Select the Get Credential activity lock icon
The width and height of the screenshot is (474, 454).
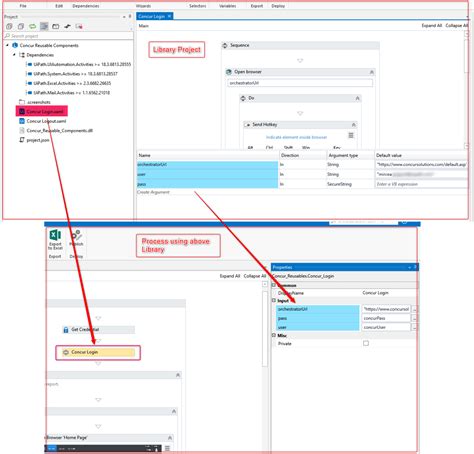(66, 330)
